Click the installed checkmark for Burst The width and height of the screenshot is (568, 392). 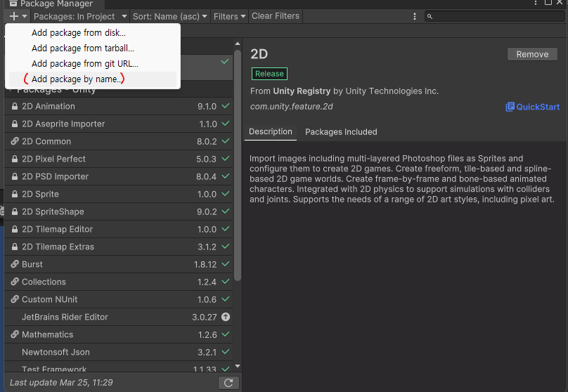(x=226, y=264)
